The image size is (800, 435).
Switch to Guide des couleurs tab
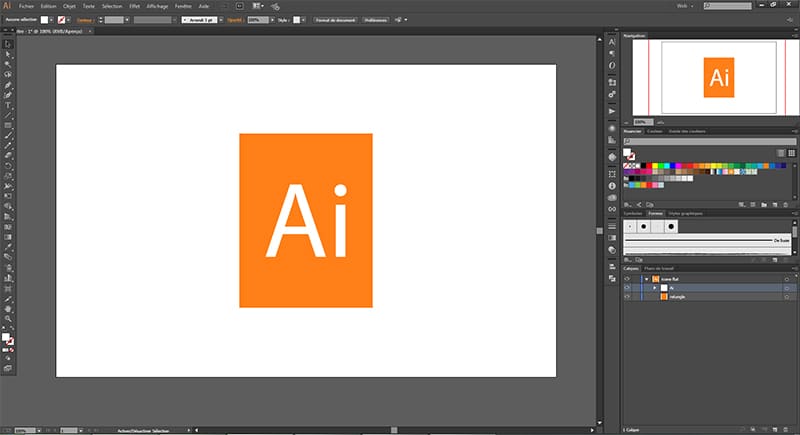tap(687, 131)
